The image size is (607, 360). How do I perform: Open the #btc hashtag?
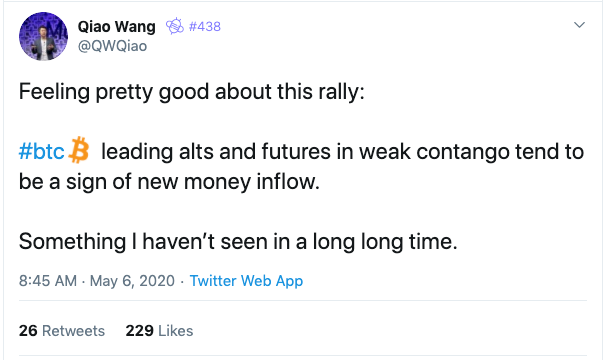pos(41,151)
